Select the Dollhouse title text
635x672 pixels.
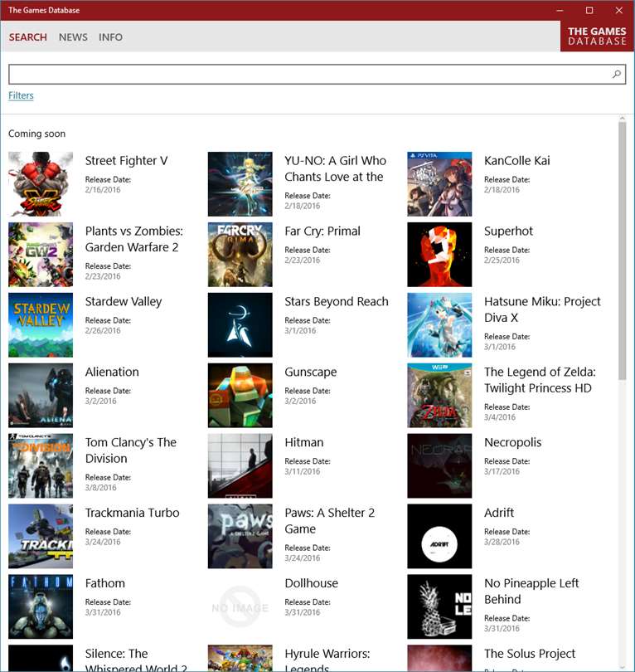312,583
